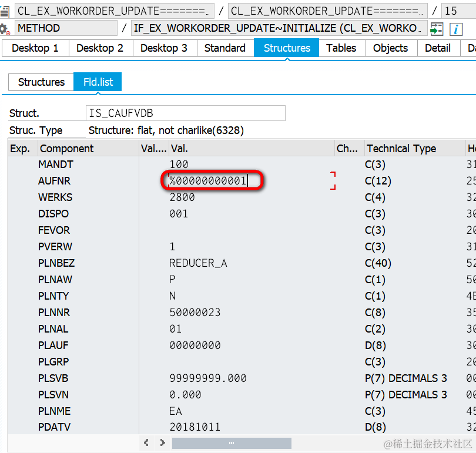Click the line number field 15
Image resolution: width=476 pixels, height=453 pixels.
click(458, 11)
